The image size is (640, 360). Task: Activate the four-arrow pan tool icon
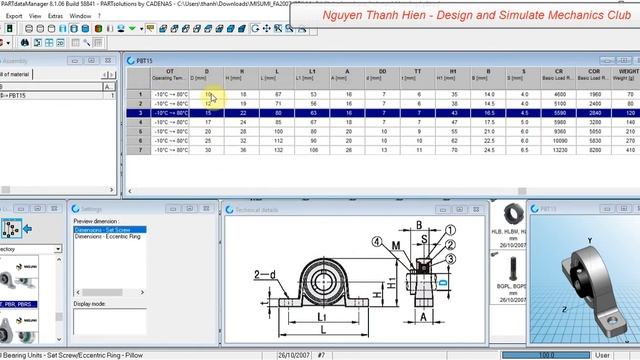tap(267, 29)
